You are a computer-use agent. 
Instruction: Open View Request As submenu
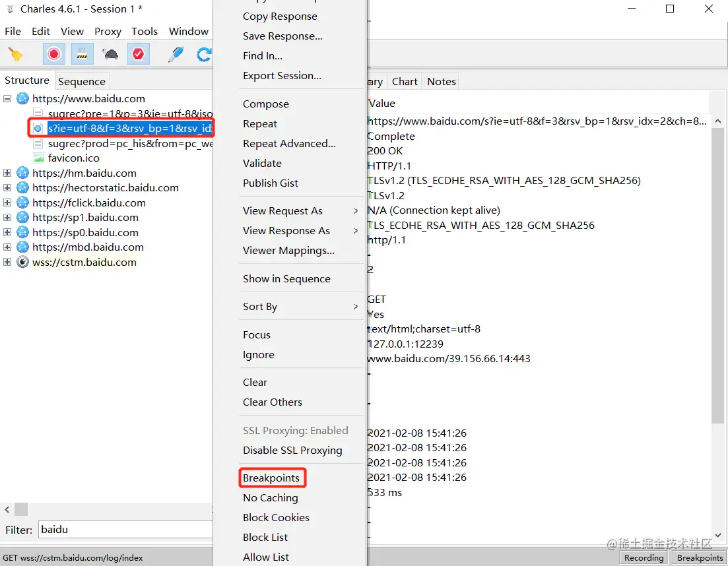pos(301,210)
